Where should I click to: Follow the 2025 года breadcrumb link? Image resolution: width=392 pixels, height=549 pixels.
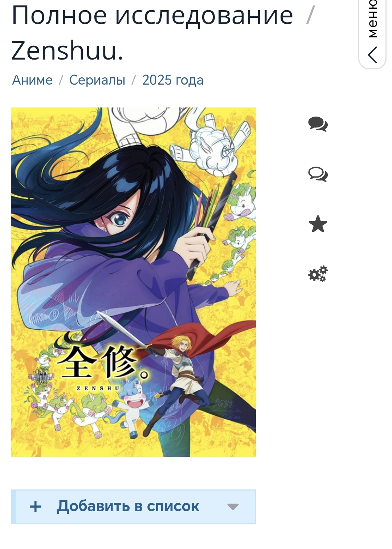click(173, 80)
